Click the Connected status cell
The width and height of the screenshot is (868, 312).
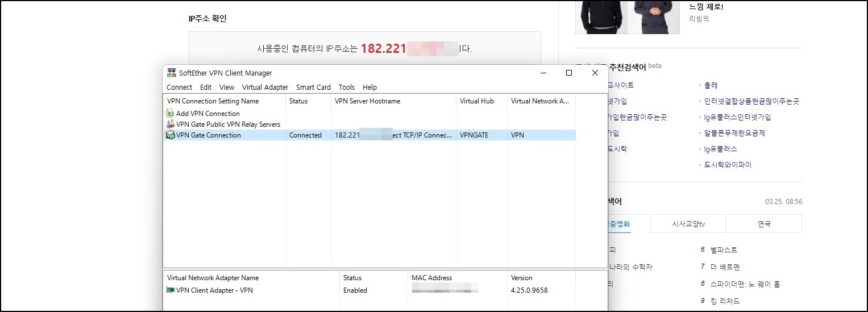click(x=305, y=135)
